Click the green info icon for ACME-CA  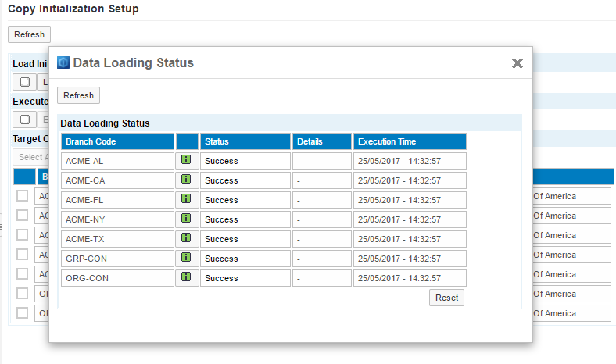tap(186, 180)
